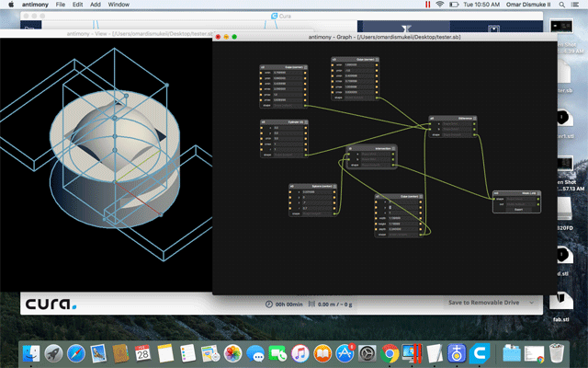Click the Antimony icon in the Dock

click(x=457, y=353)
